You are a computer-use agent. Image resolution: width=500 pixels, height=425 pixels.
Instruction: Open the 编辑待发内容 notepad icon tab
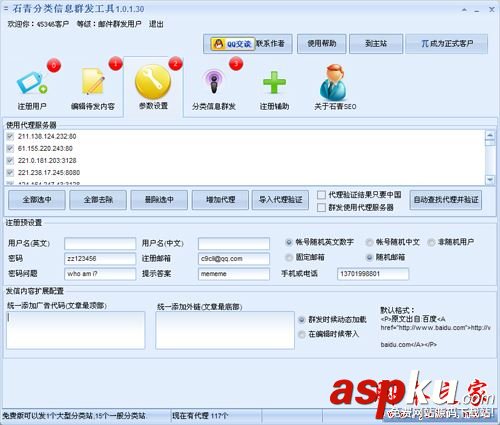93,87
